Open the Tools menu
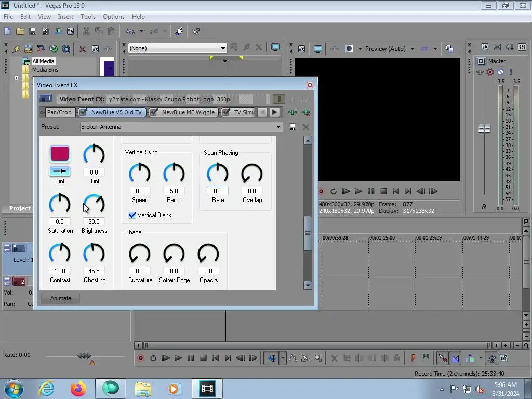 tap(88, 16)
